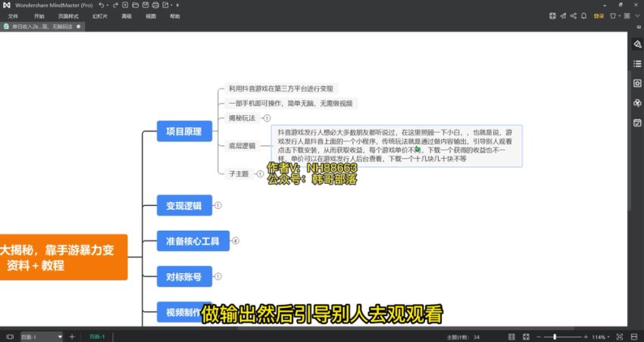Toggle the page panel icon at bottom left
Image resolution: width=644 pixels, height=342 pixels.
9,336
